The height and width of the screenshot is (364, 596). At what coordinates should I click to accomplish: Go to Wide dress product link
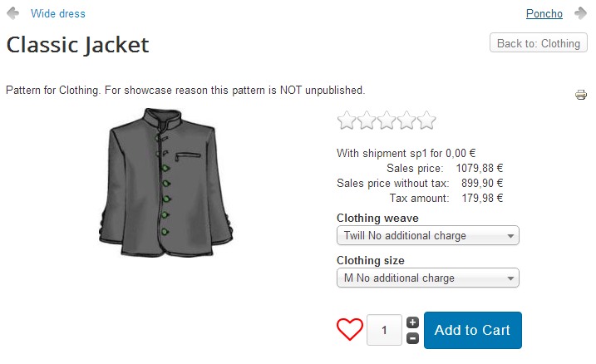58,13
